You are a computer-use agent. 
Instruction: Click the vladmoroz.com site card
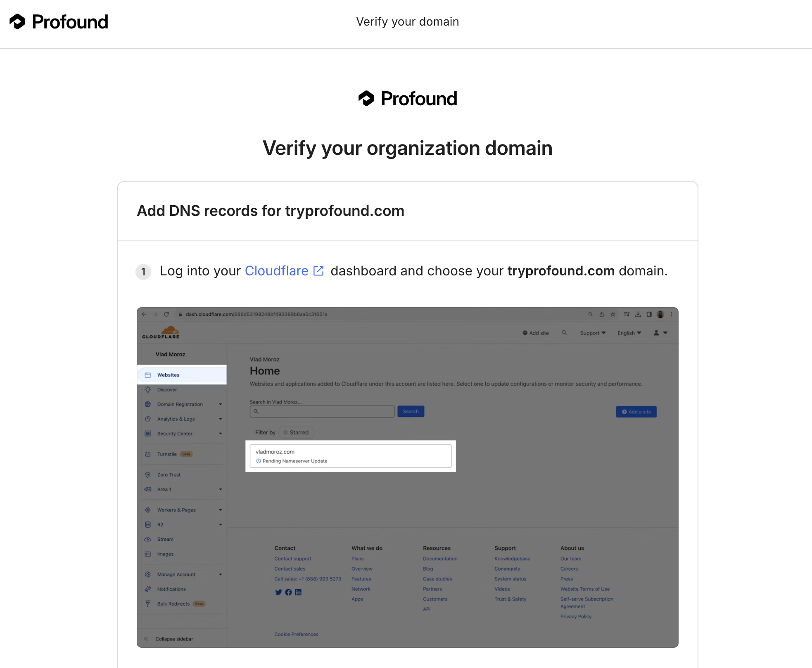[x=351, y=456]
